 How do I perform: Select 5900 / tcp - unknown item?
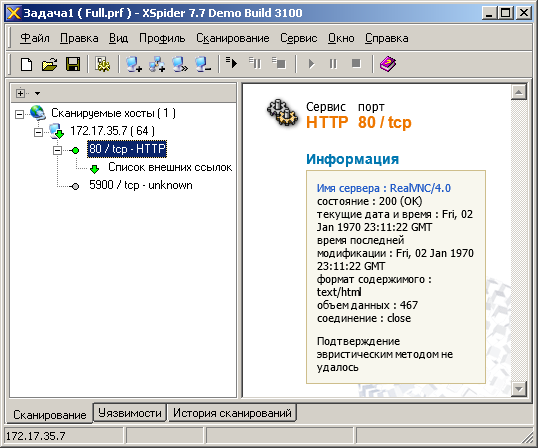click(x=141, y=185)
